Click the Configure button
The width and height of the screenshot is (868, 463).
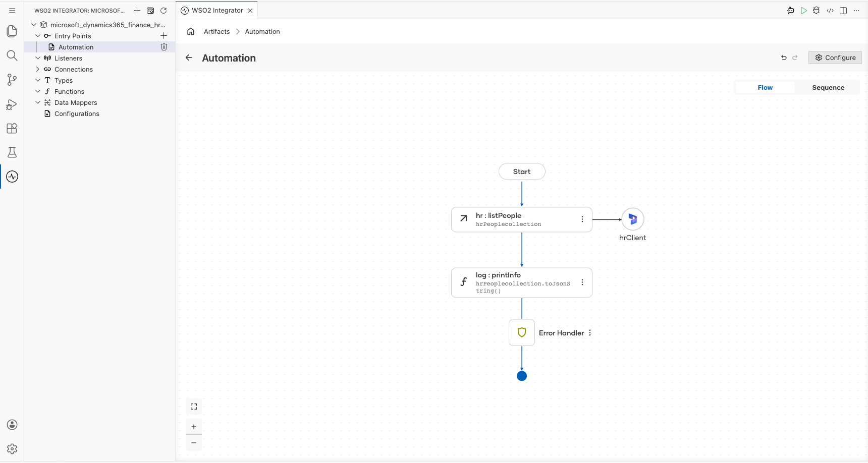[x=835, y=57]
